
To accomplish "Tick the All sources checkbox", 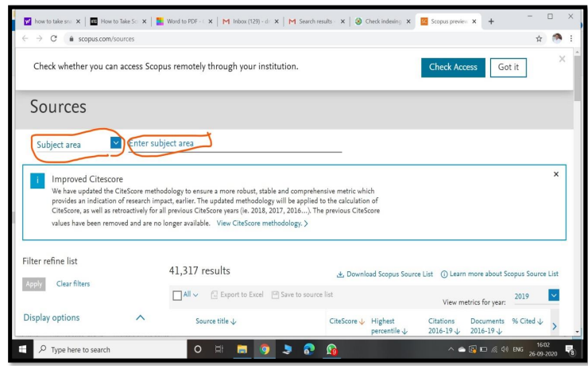I will point(177,295).
